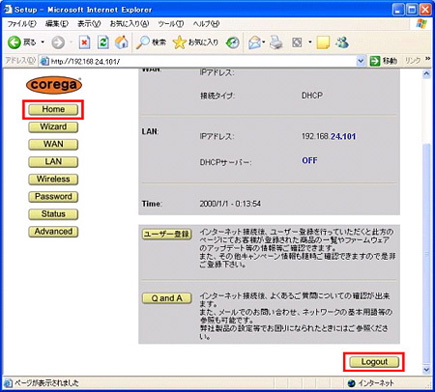The height and width of the screenshot is (392, 435).
Task: Open the File menu
Action: point(22,24)
